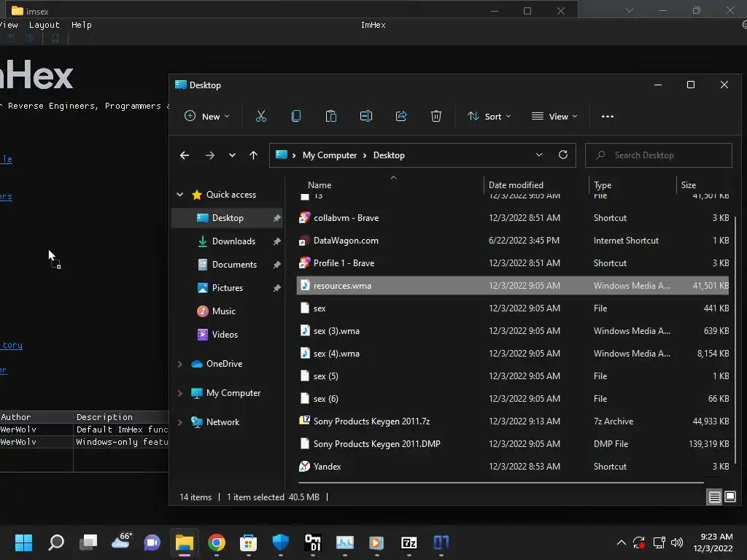The image size is (747, 560).
Task: Open the See more ellipsis menu
Action: point(608,116)
